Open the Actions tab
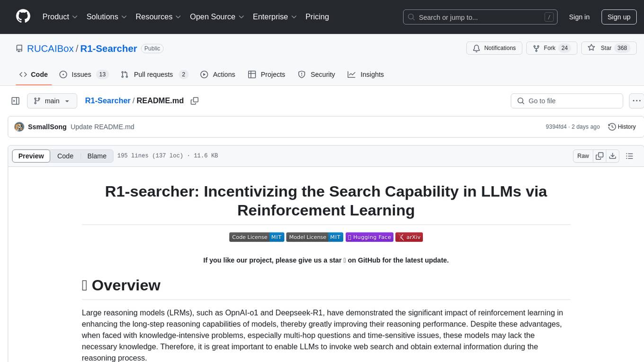Screen dimensions: 644x362 click(x=218, y=74)
